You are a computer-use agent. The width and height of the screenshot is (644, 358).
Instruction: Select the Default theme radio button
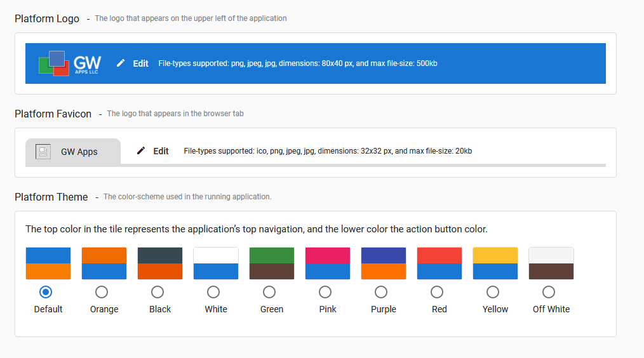[46, 292]
